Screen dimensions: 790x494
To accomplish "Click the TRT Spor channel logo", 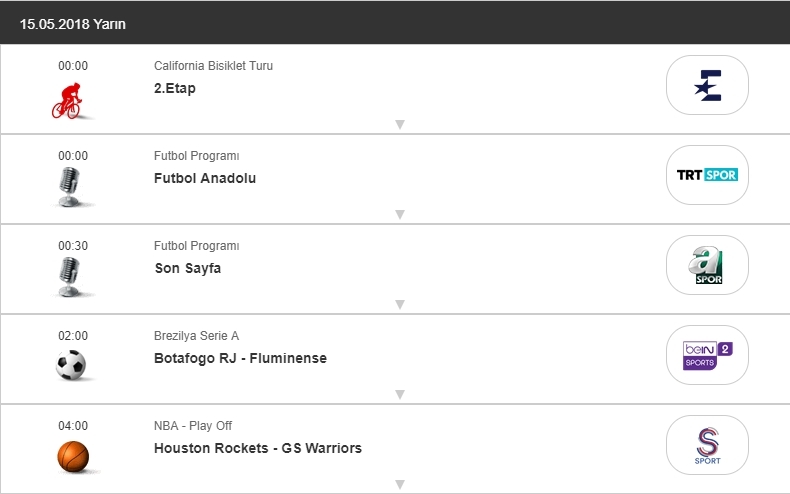I will [707, 176].
